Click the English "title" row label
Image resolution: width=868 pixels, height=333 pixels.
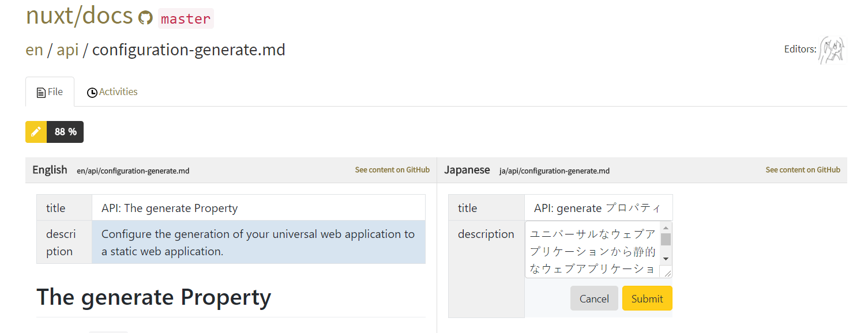pyautogui.click(x=56, y=207)
